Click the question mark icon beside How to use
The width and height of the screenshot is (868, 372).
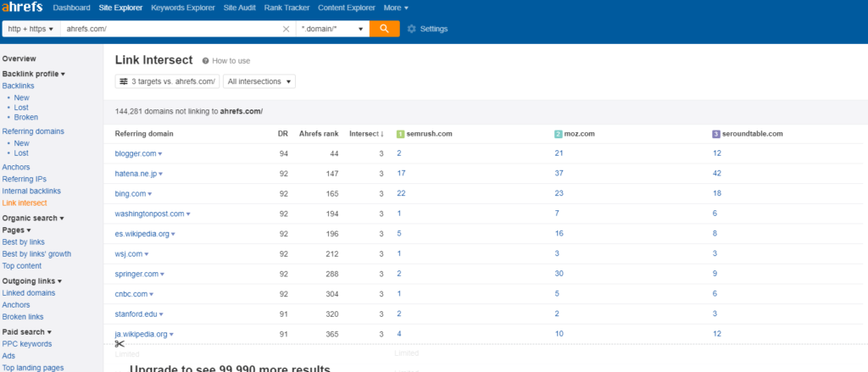click(x=205, y=61)
